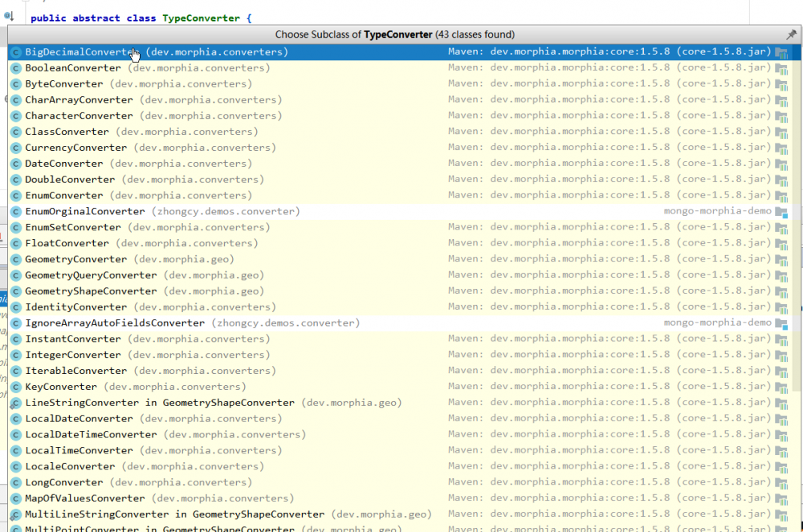Jump to MultiLineStringConverter subclass
Image resolution: width=803 pixels, height=532 pixels.
(174, 514)
